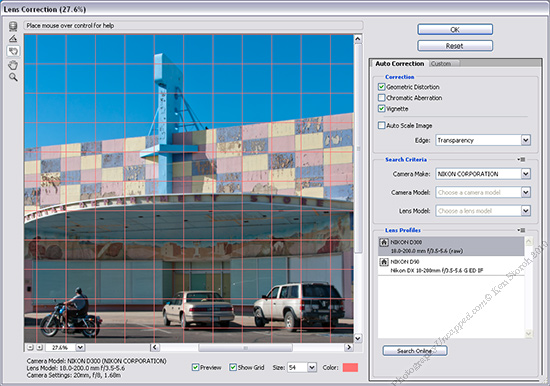This screenshot has width=550, height=386.
Task: Click the zoom out minus button
Action: point(31,347)
